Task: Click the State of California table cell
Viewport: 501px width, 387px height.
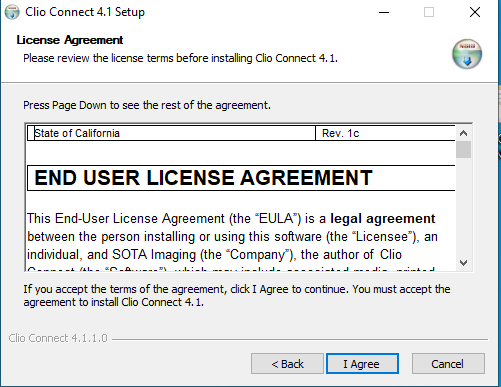Action: pos(171,133)
